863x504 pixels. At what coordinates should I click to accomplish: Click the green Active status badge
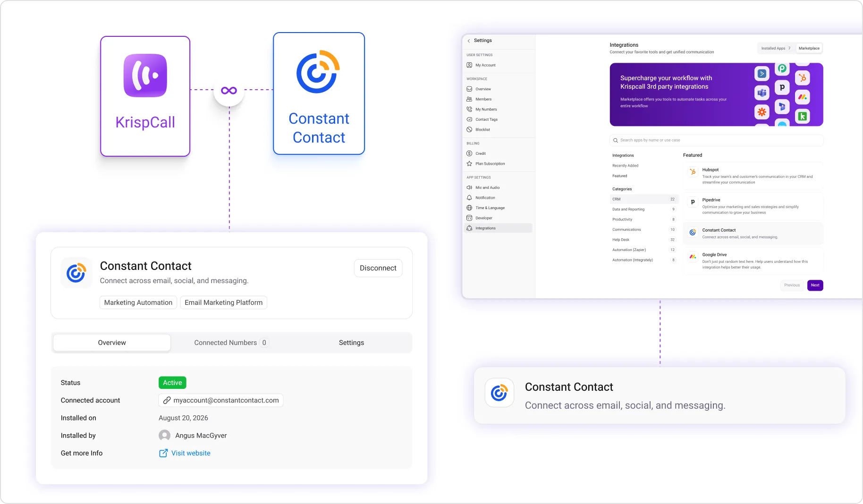172,383
